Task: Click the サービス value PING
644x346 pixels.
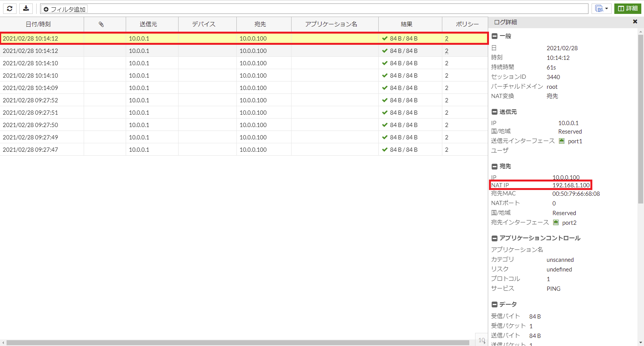Action: (553, 288)
